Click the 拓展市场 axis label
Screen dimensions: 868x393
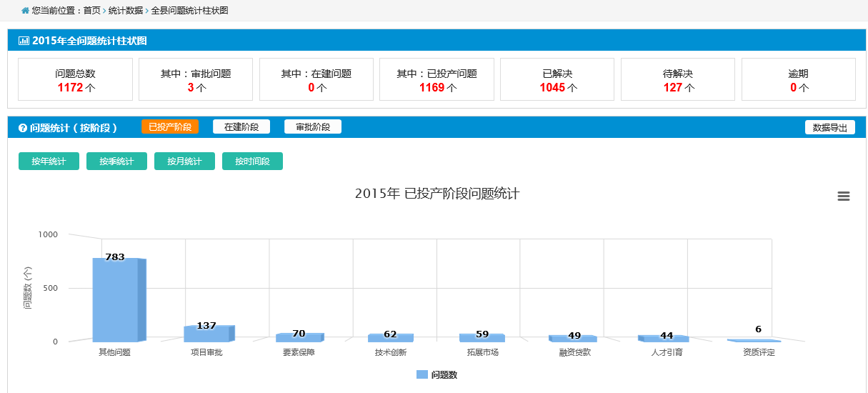483,352
